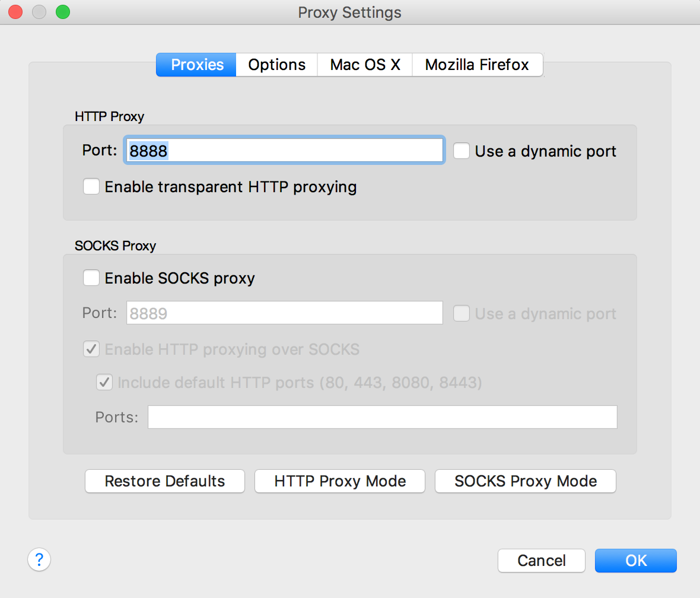Screen dimensions: 700x598
Task: Toggle Enable HTTP proxying over SOCKS
Action: click(91, 349)
